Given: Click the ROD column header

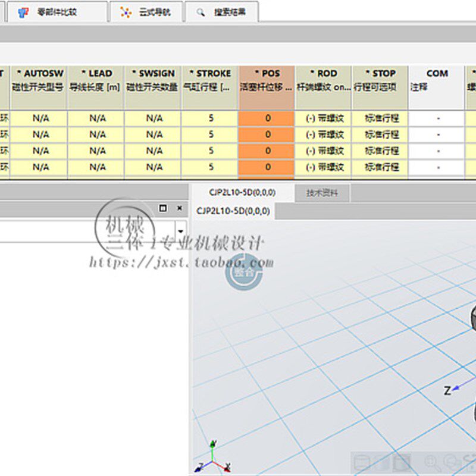Looking at the screenshot, I should 324,87.
